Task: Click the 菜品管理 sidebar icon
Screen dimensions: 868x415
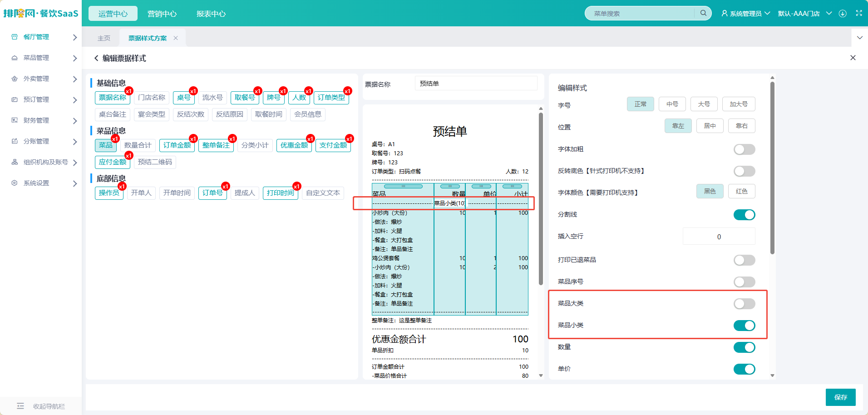Action: pyautogui.click(x=15, y=58)
